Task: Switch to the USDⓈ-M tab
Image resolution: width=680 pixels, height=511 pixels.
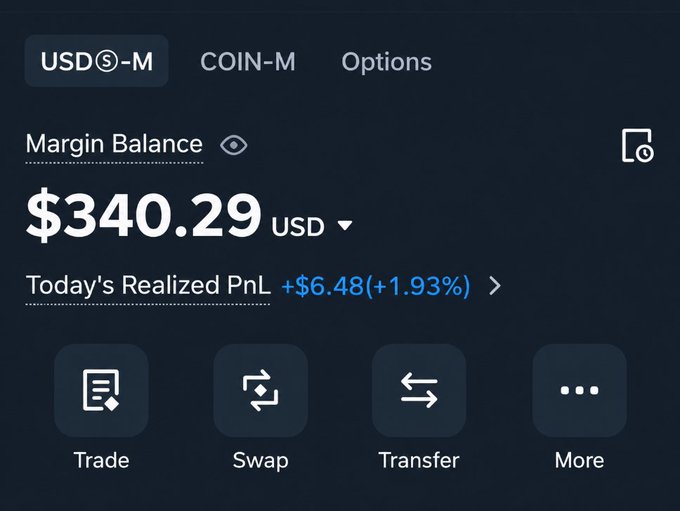Action: click(97, 61)
